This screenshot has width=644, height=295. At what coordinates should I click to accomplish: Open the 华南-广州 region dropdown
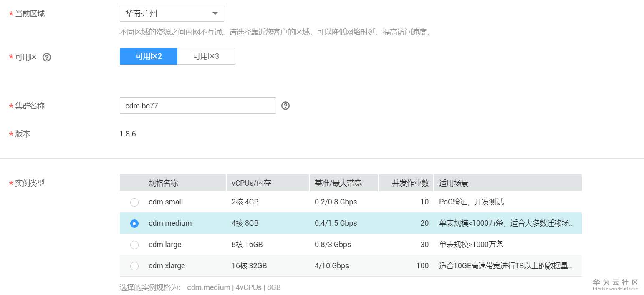pyautogui.click(x=172, y=13)
